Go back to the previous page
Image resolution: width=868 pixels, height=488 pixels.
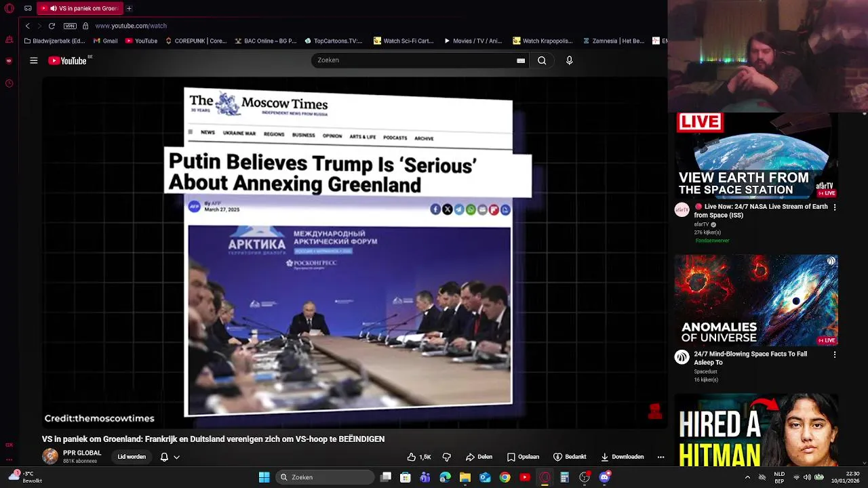(27, 26)
